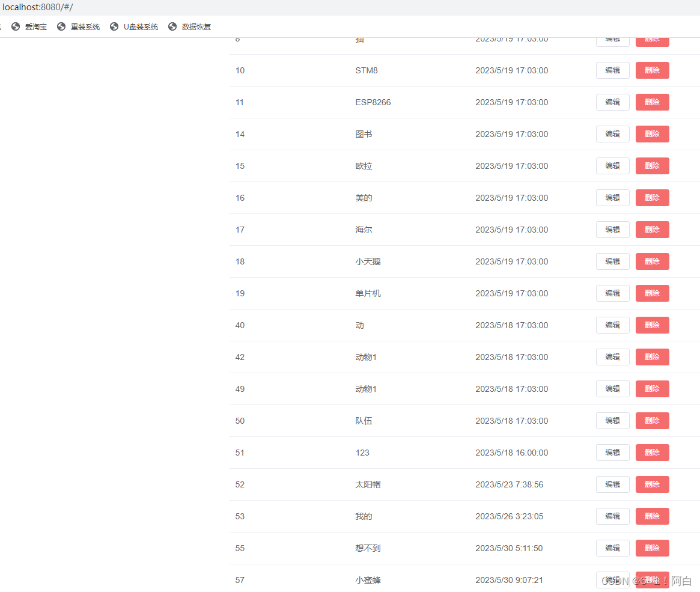Select the name cell 小天鹅
Image resolution: width=700 pixels, height=592 pixels.
point(368,261)
